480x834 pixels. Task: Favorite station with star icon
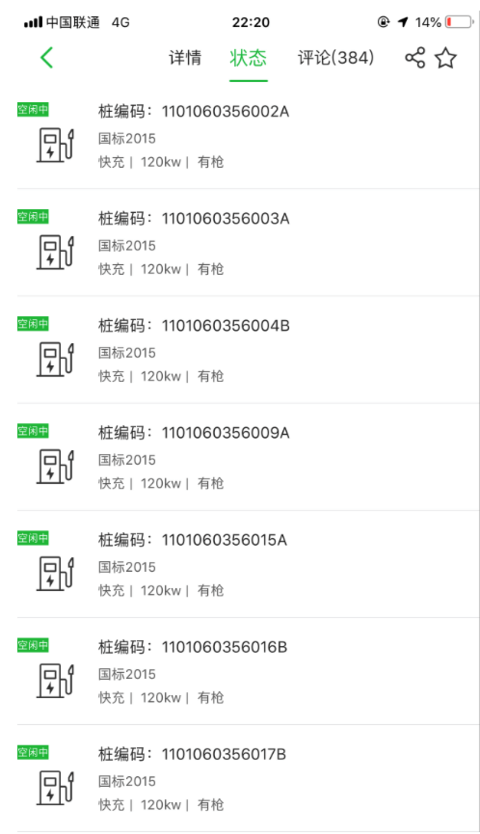[445, 57]
